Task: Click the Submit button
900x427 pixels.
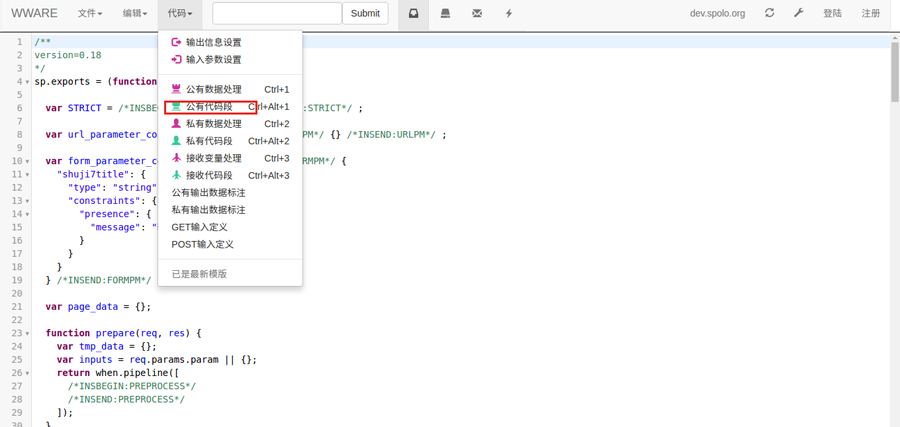Action: 365,13
